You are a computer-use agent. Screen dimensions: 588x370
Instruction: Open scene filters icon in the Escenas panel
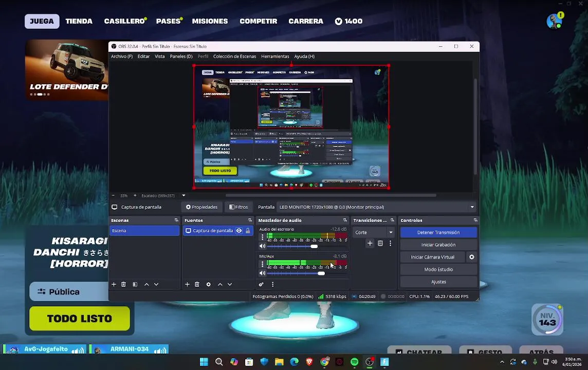pos(135,285)
